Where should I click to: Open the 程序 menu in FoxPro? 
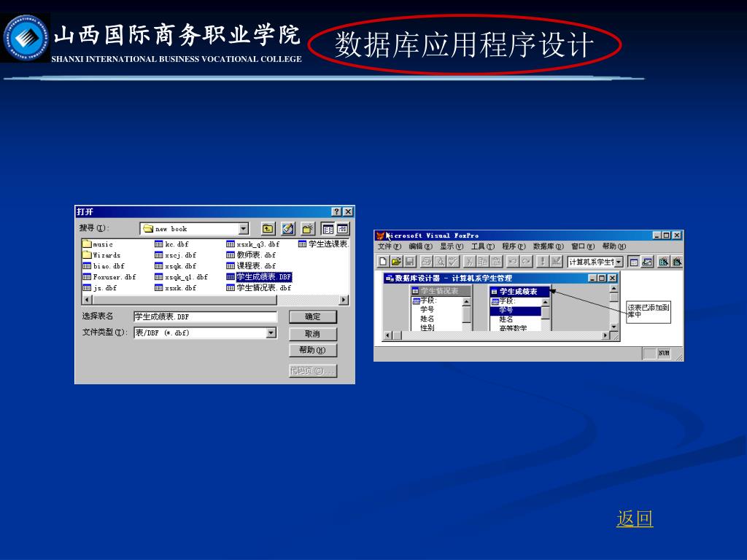coord(514,246)
